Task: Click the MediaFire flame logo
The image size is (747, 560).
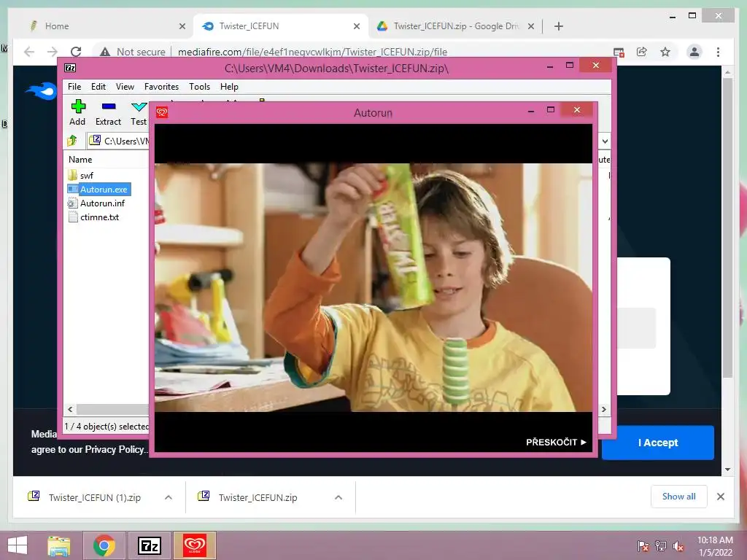Action: 41,90
